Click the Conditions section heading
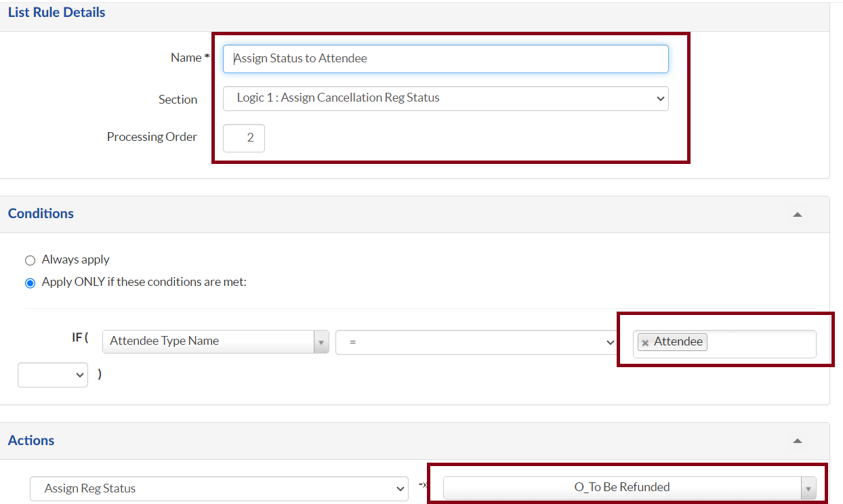843x504 pixels. pyautogui.click(x=41, y=213)
